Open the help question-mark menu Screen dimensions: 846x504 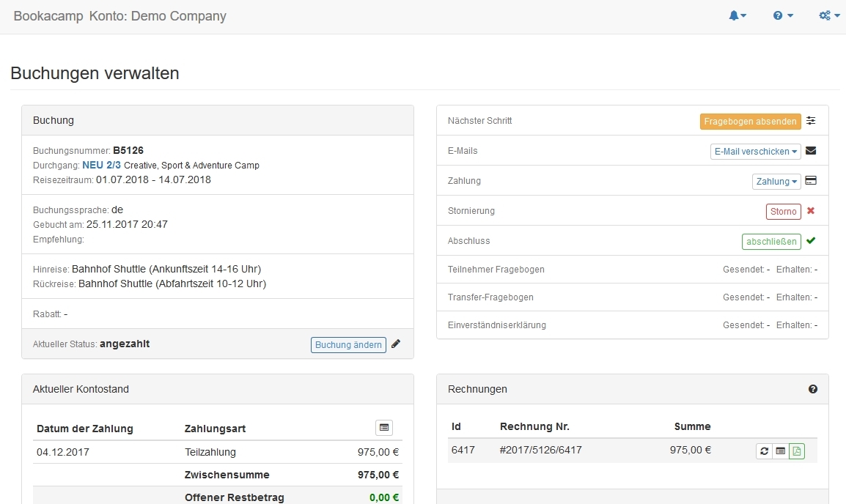[783, 16]
